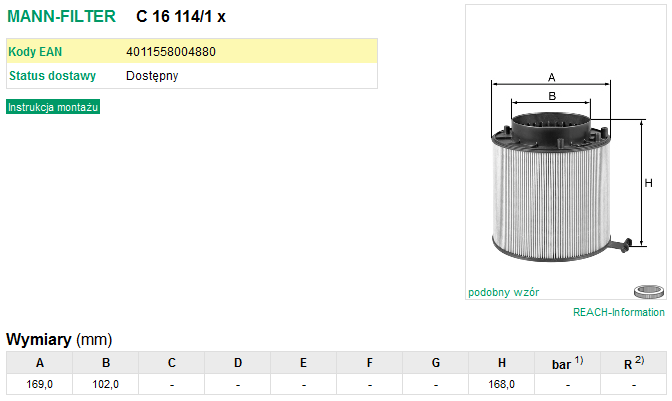Select the Kody EAN row label
Image resolution: width=672 pixels, height=401 pixels.
pos(35,51)
